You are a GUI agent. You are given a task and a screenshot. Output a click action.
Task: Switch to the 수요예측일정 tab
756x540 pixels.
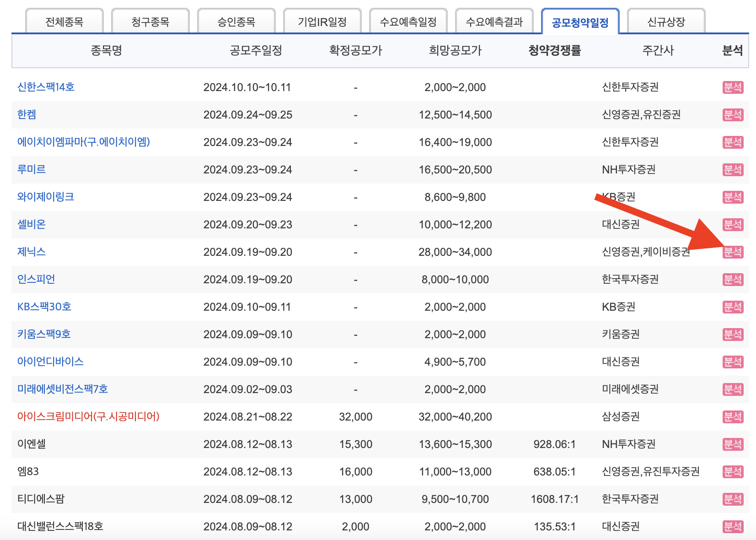408,22
